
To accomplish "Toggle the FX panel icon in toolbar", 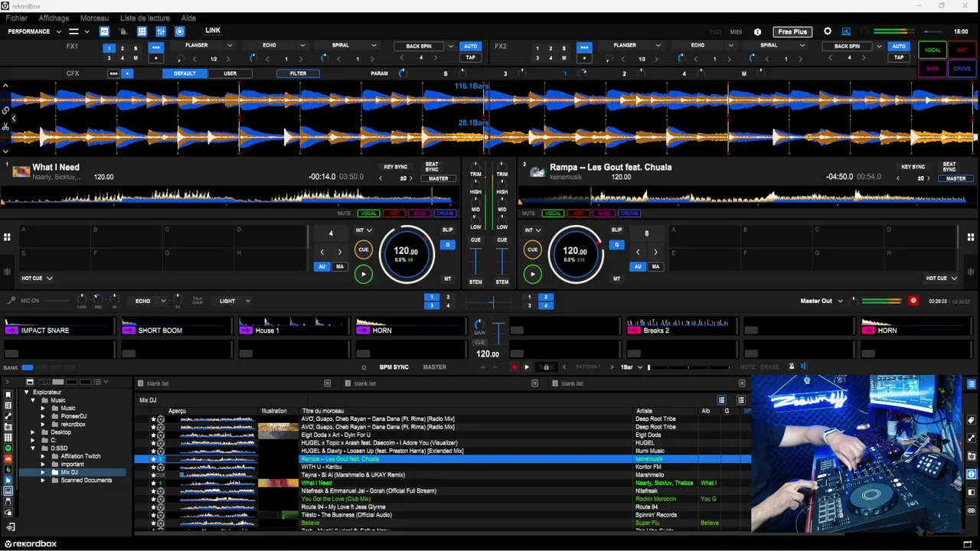I will click(104, 31).
